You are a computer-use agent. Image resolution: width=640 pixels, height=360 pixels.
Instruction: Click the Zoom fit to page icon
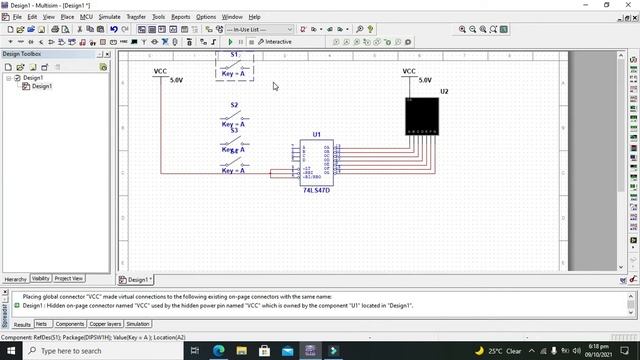(x=493, y=29)
